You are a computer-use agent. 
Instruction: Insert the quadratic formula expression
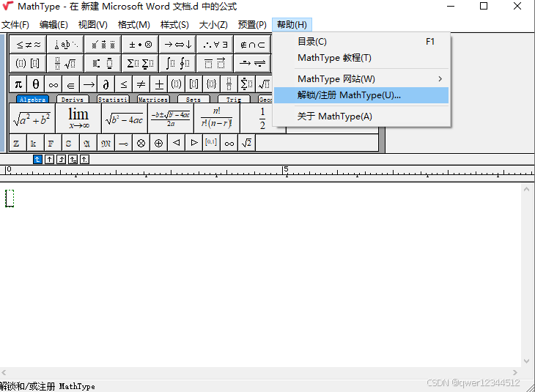[171, 119]
